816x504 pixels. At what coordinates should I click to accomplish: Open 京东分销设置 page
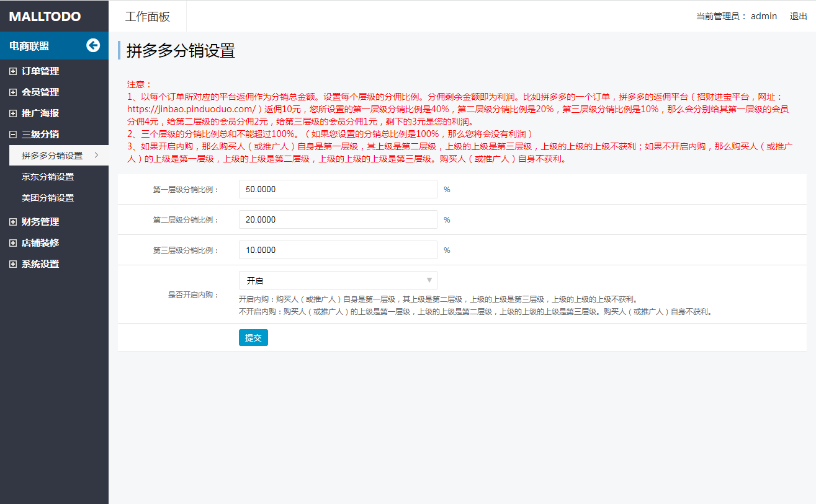[x=48, y=177]
